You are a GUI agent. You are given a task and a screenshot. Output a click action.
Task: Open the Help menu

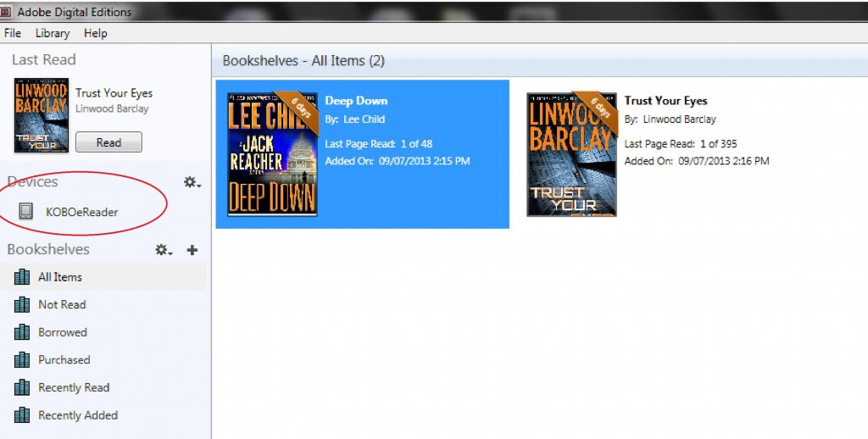pos(95,33)
